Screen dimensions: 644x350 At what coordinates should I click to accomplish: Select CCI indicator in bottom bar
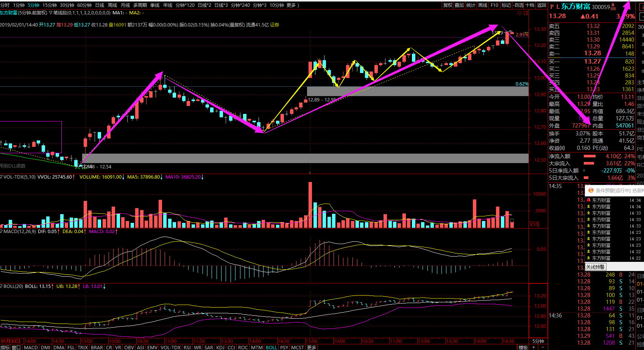[x=231, y=347]
